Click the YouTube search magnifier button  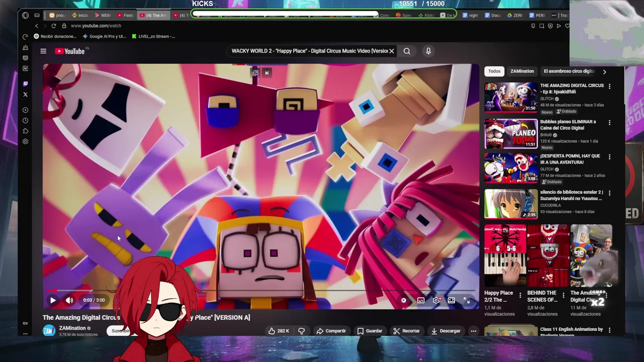pos(407,51)
